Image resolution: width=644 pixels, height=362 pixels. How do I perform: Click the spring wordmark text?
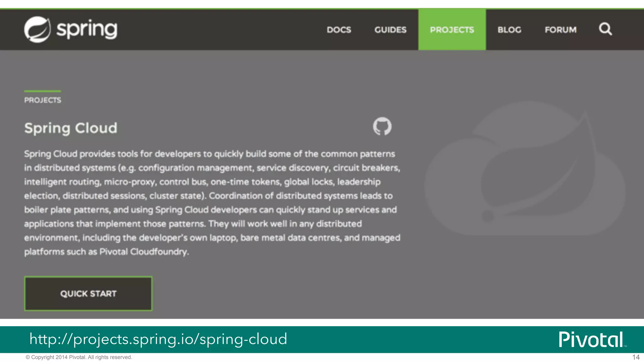[87, 30]
